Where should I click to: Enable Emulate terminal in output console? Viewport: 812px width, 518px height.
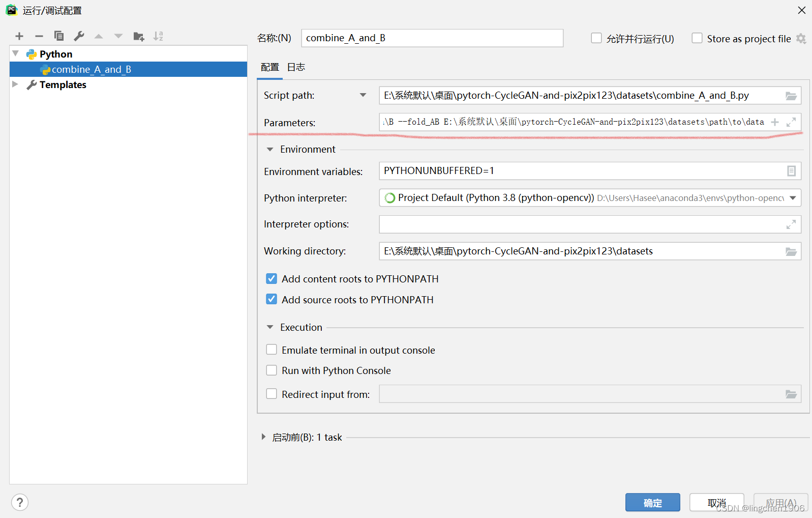272,350
